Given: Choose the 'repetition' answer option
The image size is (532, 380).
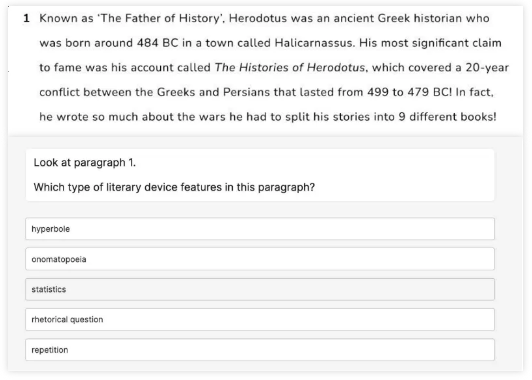Looking at the screenshot, I should [x=260, y=349].
